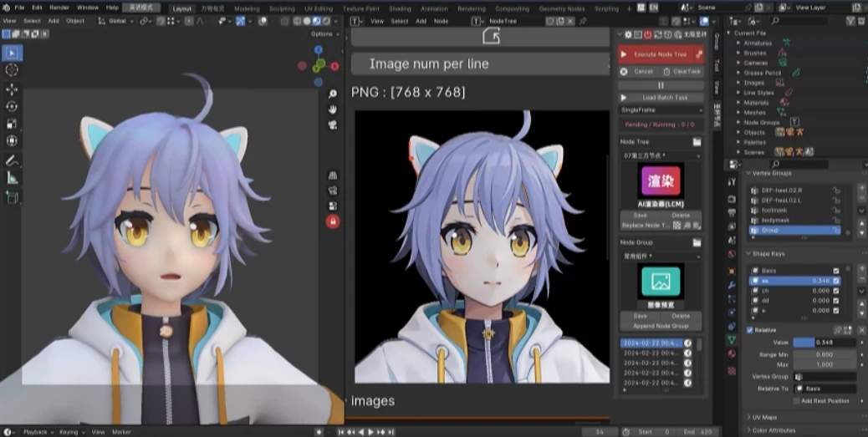
Task: Toggle the camera view icon
Action: click(333, 125)
